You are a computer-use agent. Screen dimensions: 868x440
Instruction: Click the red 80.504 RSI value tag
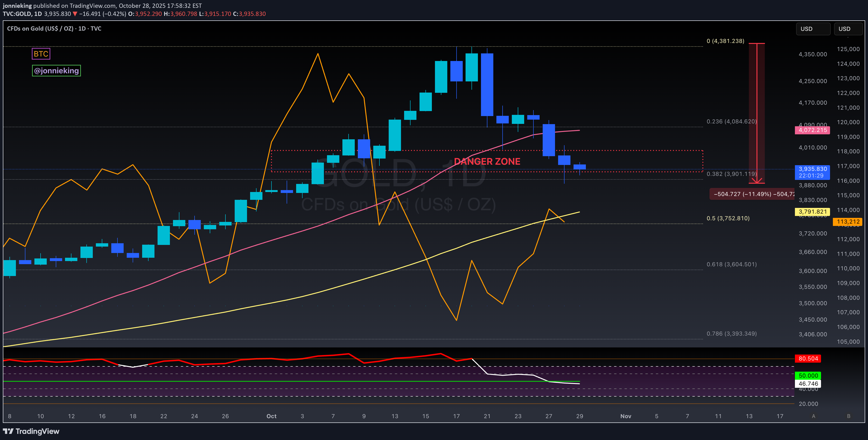point(808,358)
